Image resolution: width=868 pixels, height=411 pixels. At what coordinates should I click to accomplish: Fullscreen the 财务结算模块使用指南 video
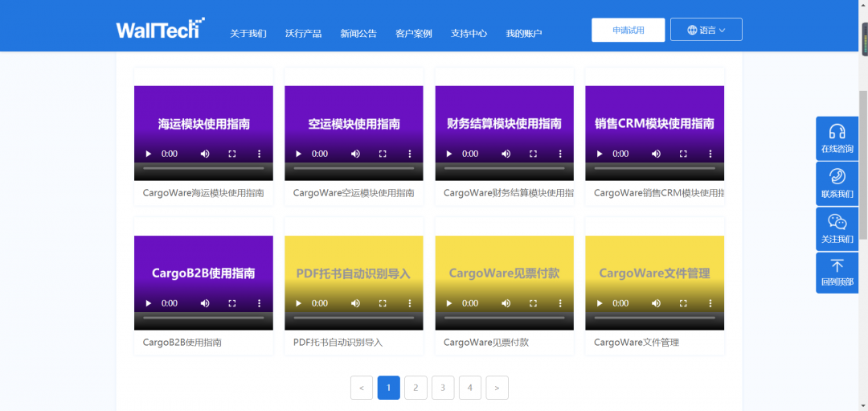(533, 154)
